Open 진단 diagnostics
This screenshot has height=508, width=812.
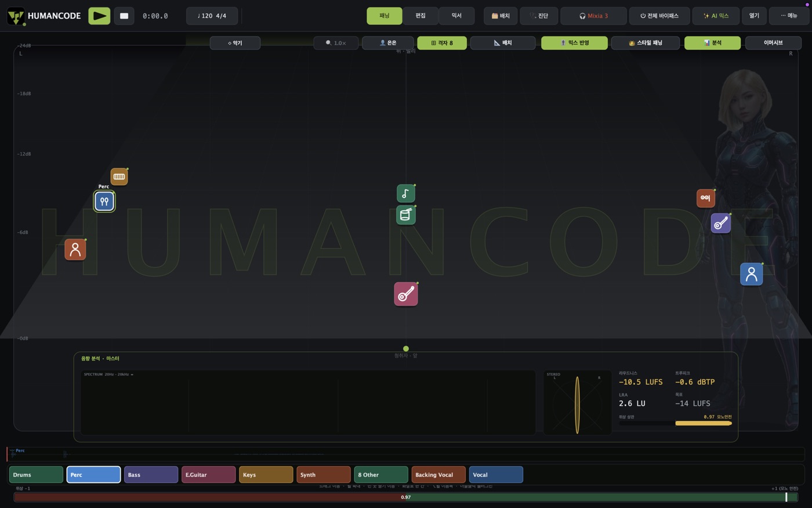click(539, 16)
